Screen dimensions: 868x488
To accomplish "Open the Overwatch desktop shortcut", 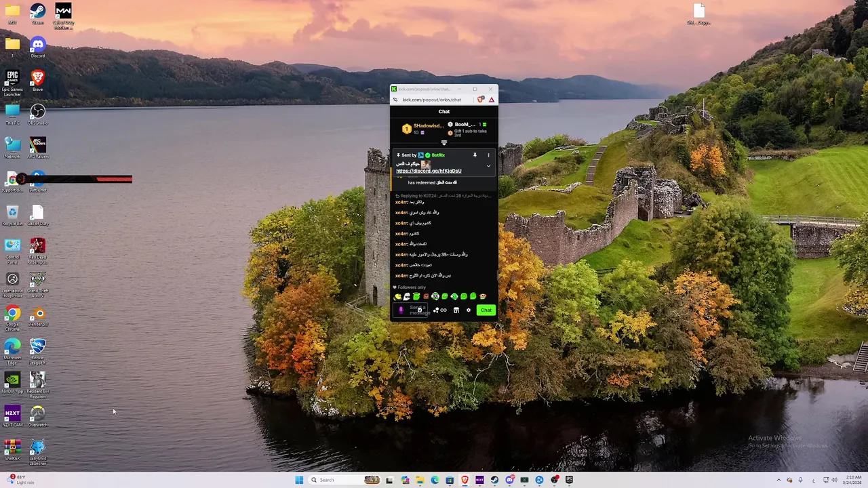I will point(38,416).
